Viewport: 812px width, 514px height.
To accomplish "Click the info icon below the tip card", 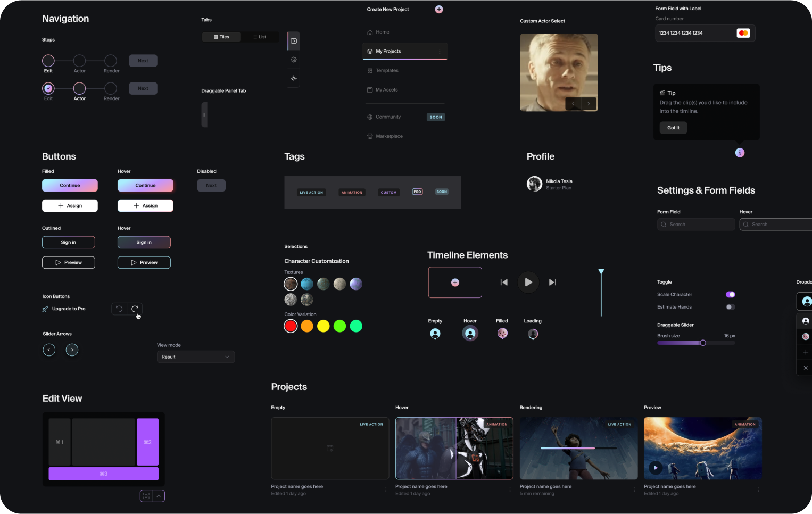I will [x=740, y=153].
